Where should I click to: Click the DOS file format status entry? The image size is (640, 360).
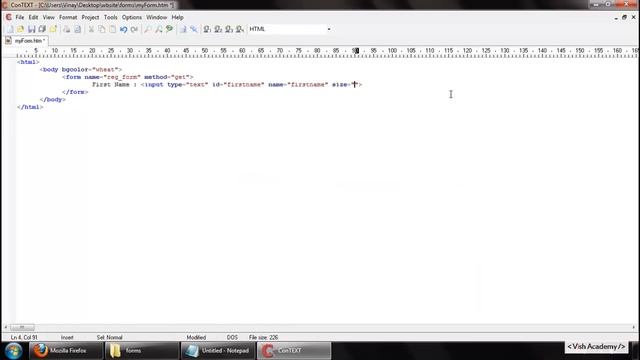click(x=232, y=338)
